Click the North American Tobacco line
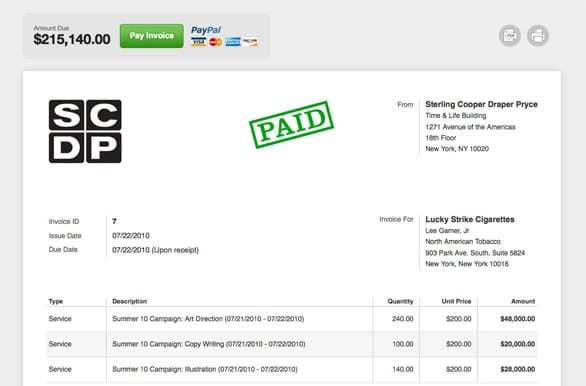 point(463,241)
